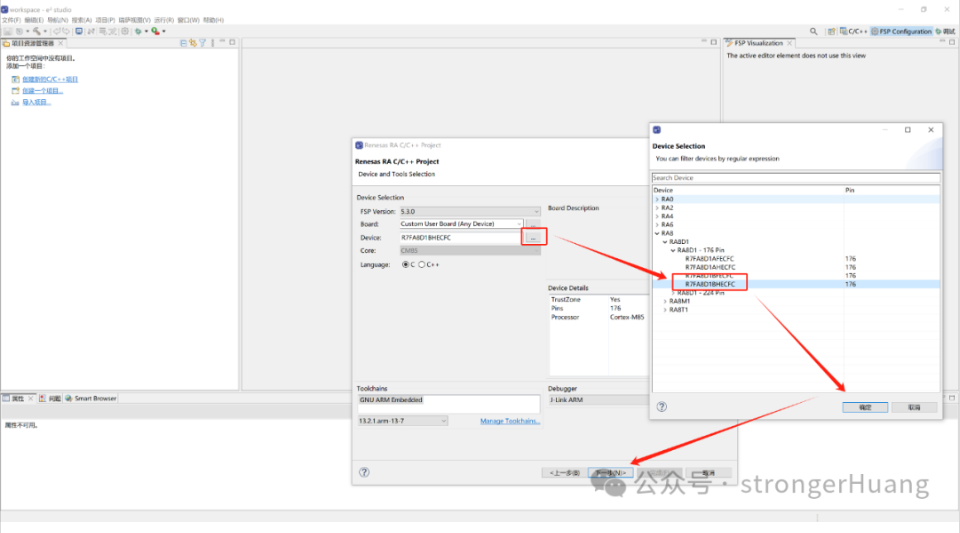Collapse the RA8D1 tree node
Image resolution: width=960 pixels, height=533 pixels.
point(665,242)
